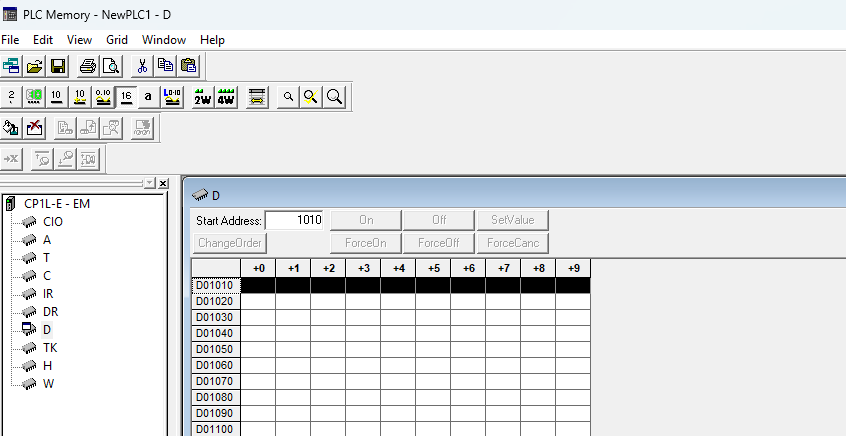Click magnifier with yellow checkmark
The width and height of the screenshot is (846, 436).
(311, 97)
